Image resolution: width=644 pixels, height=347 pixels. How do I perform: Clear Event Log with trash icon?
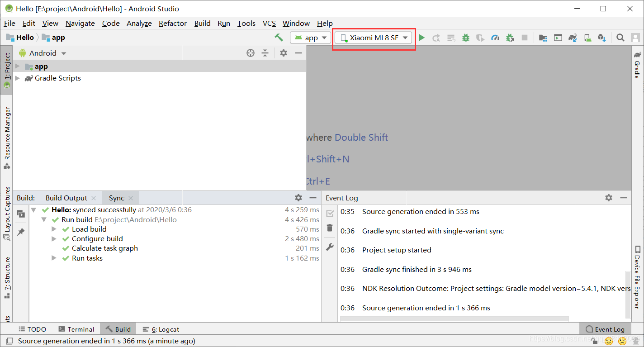(x=330, y=228)
